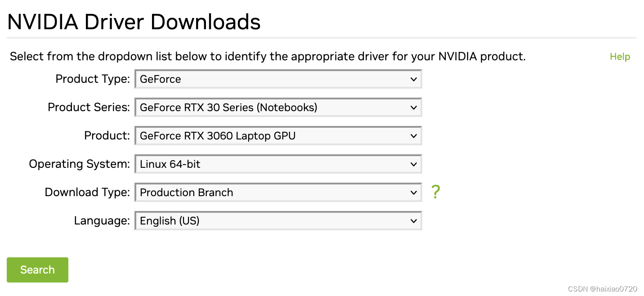The image size is (644, 296).
Task: Open the Help link
Action: (620, 56)
